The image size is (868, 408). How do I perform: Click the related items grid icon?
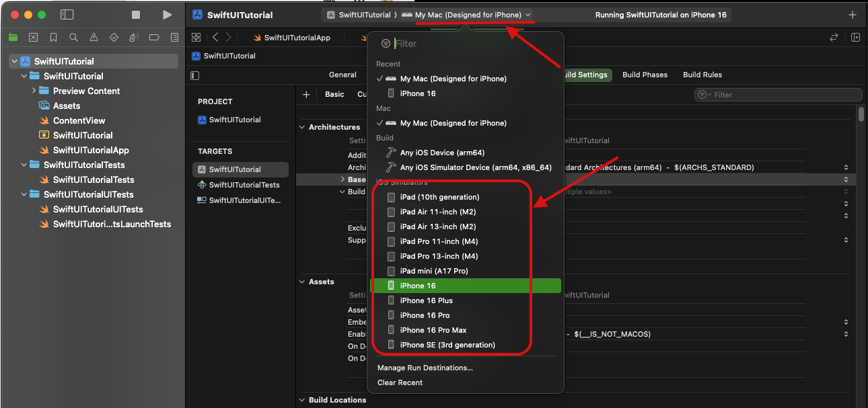coord(196,38)
